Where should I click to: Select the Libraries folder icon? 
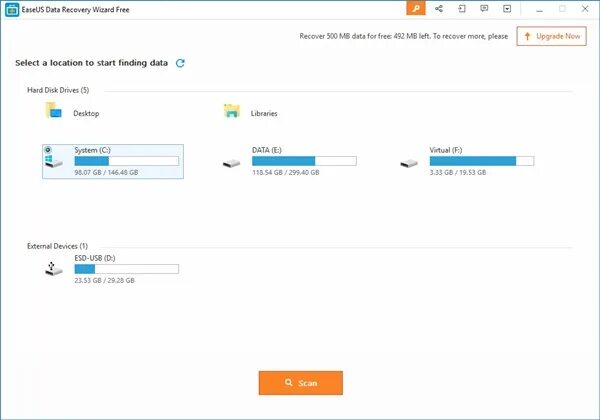tap(232, 111)
